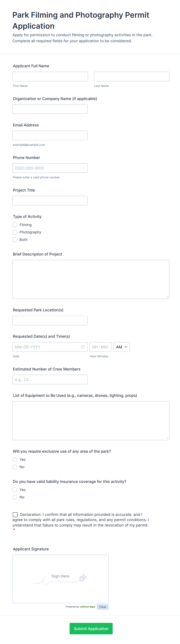
Task: Click the Estimated Number of Crew Members field
Action: click(50, 380)
